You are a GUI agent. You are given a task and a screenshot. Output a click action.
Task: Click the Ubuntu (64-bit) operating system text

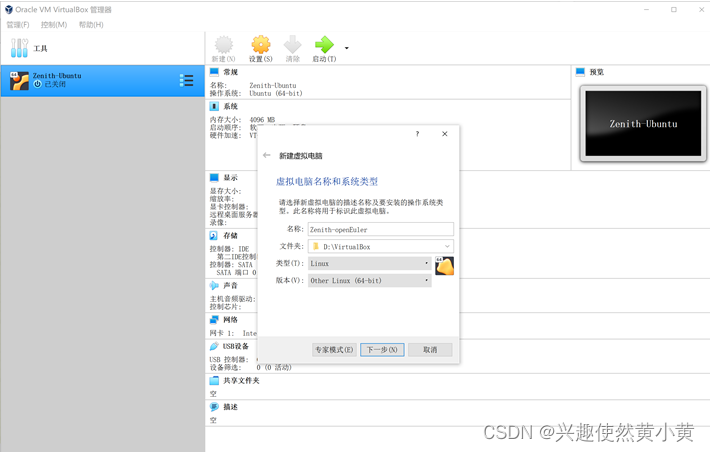tap(276, 93)
